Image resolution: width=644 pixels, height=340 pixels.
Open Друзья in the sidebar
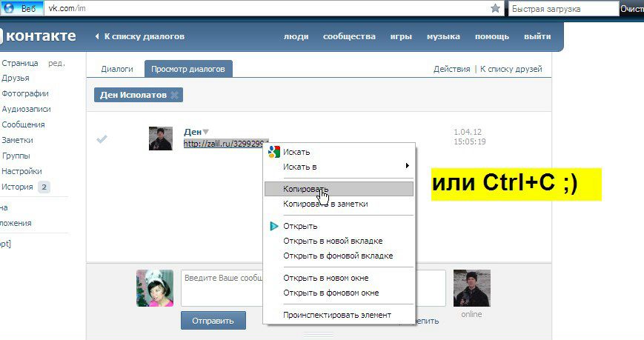(16, 78)
